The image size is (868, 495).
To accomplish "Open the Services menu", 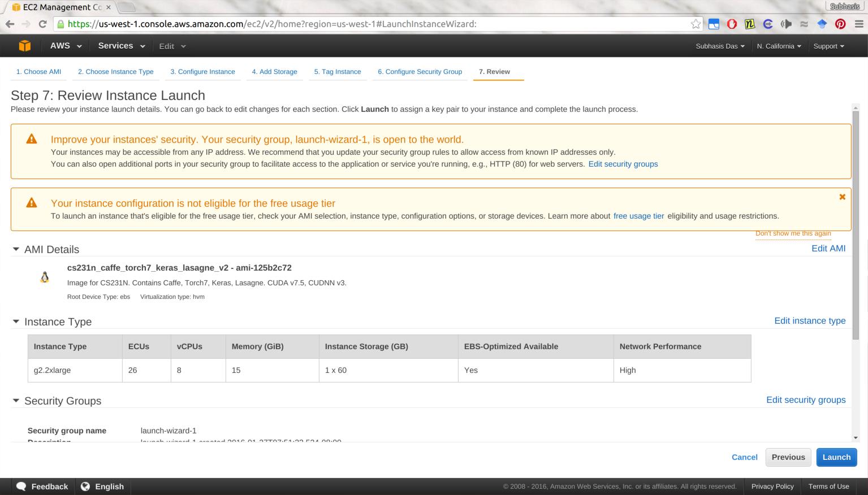I will [121, 46].
